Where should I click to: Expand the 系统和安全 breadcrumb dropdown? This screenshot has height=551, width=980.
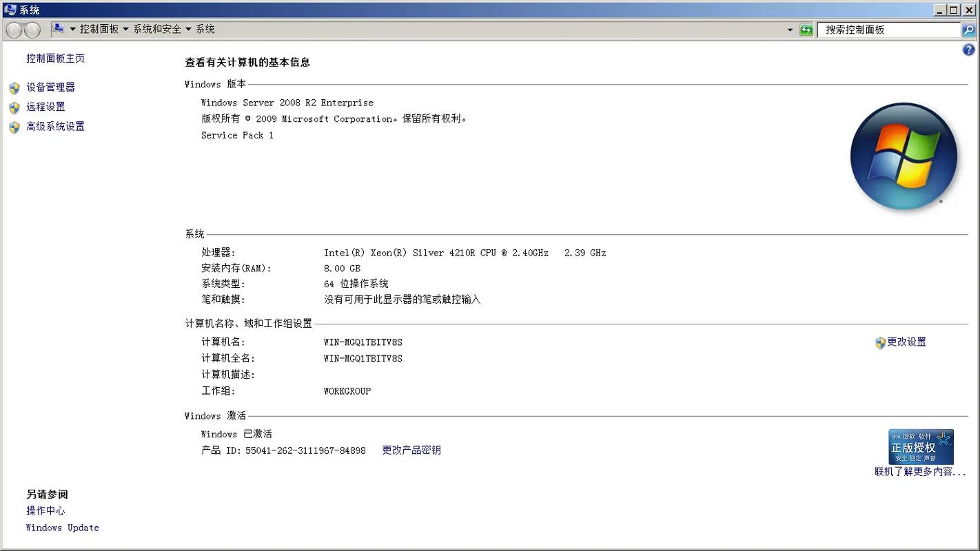pos(187,30)
